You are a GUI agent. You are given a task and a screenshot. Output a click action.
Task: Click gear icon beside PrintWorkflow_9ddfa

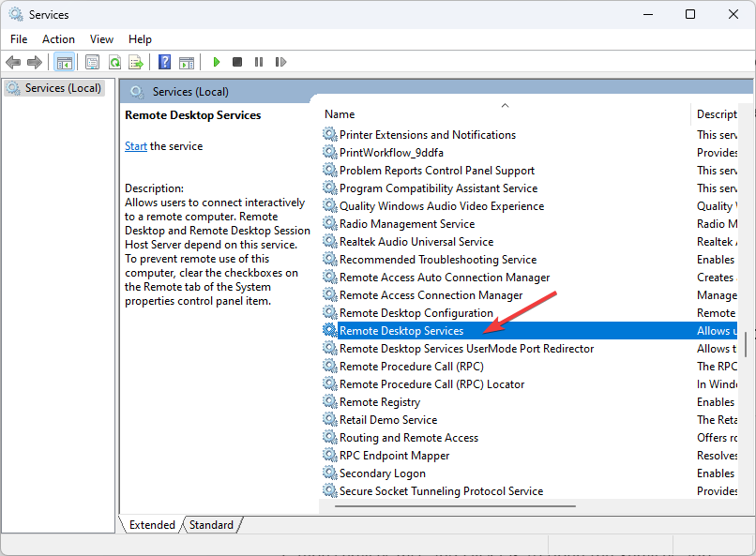(x=330, y=152)
